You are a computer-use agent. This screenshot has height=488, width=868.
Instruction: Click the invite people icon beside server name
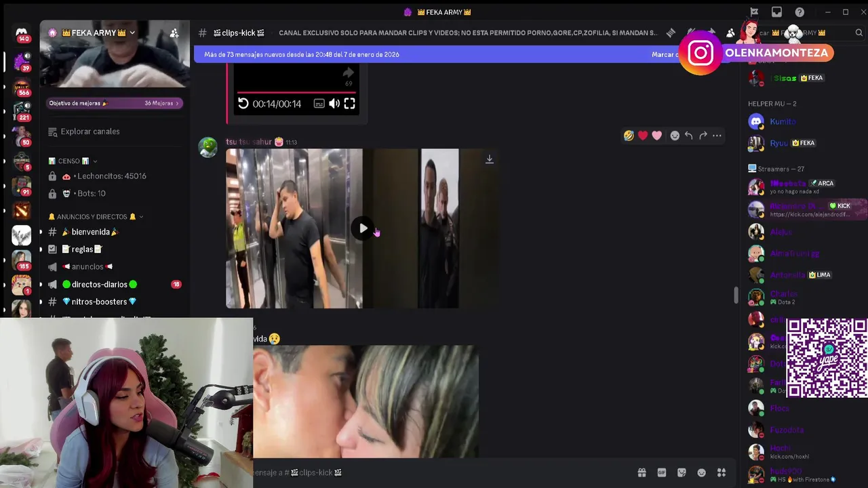174,33
